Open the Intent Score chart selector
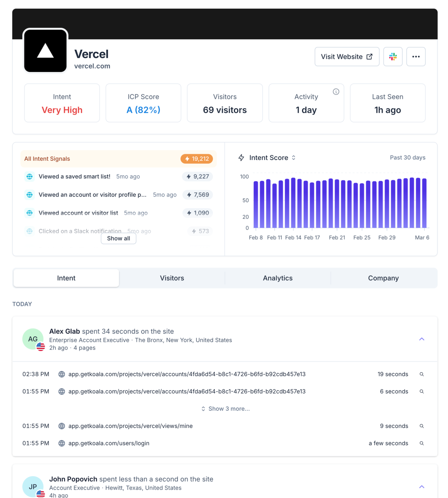This screenshot has width=448, height=498. (273, 157)
